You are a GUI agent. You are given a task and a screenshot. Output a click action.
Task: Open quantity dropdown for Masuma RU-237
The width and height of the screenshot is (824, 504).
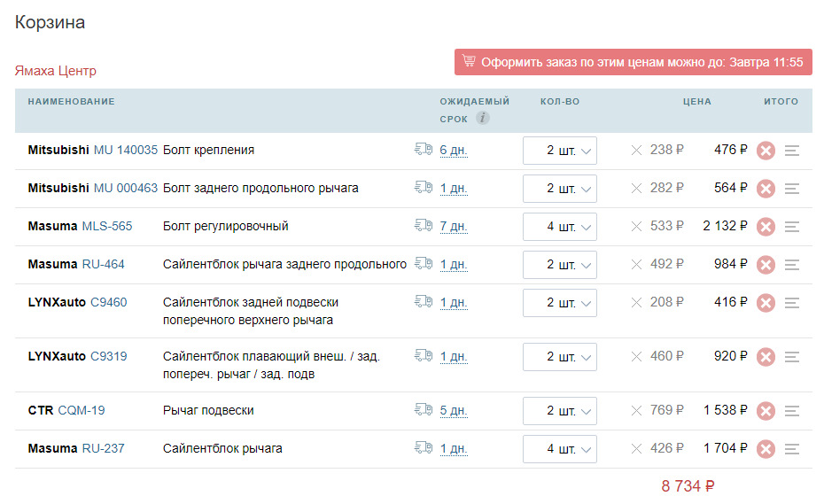[560, 449]
